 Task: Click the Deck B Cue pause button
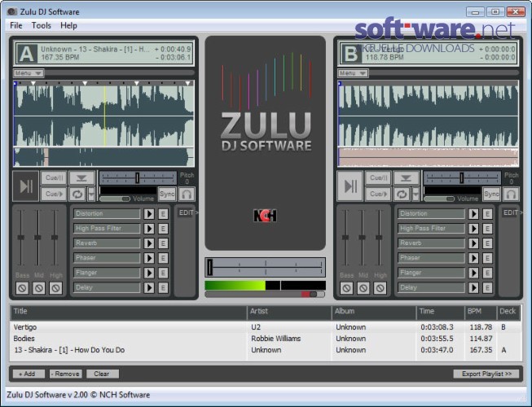point(378,178)
